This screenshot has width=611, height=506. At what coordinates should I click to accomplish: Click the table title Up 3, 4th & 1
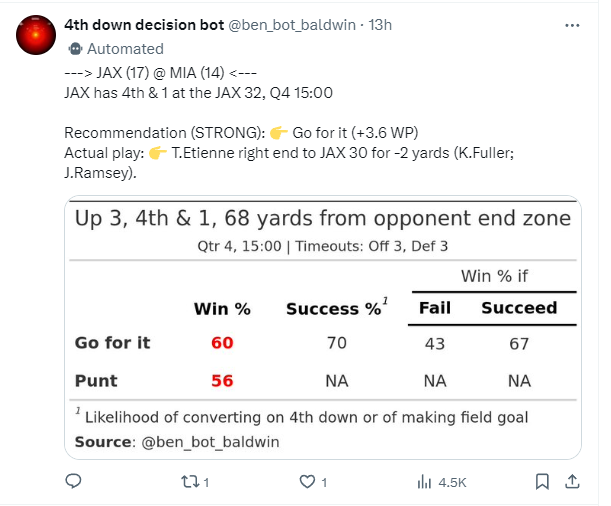point(323,218)
